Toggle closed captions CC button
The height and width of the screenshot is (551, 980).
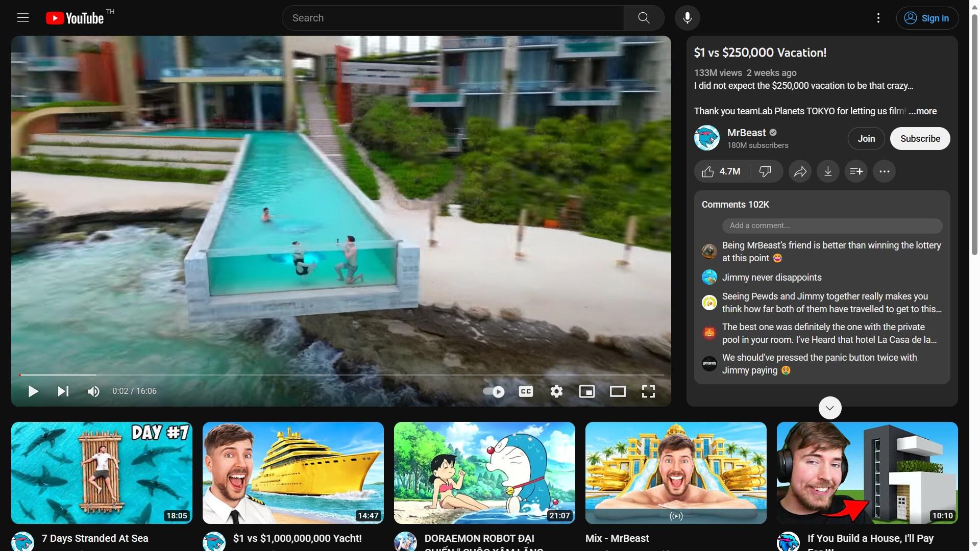pyautogui.click(x=526, y=391)
